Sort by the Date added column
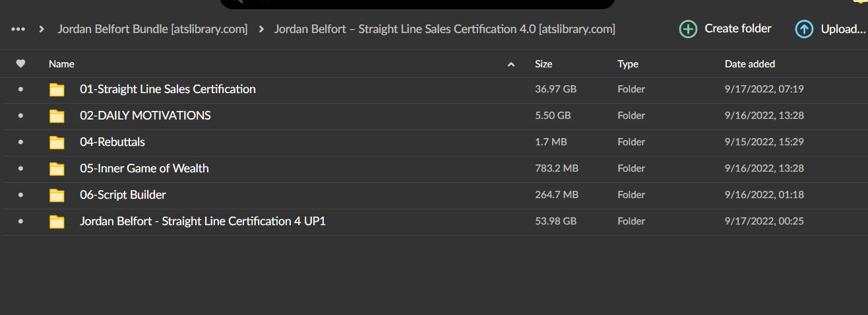The image size is (868, 315). [750, 64]
